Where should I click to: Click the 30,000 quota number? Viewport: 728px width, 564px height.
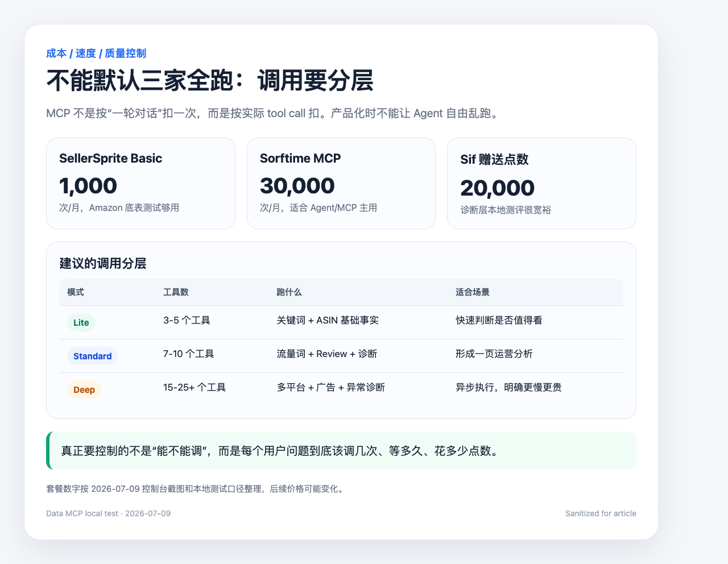[297, 186]
